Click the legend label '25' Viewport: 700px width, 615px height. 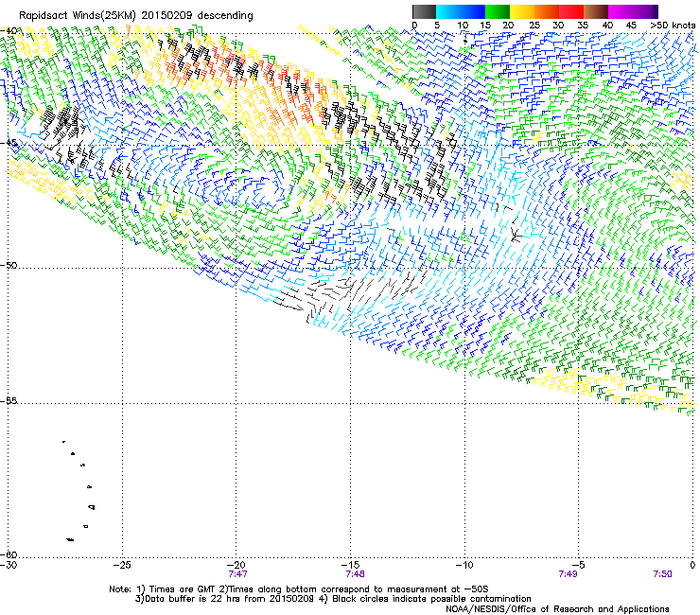(x=534, y=26)
